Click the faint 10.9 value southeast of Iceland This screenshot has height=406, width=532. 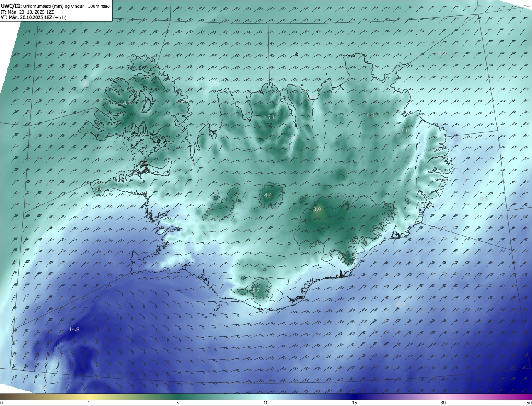[x=400, y=304]
